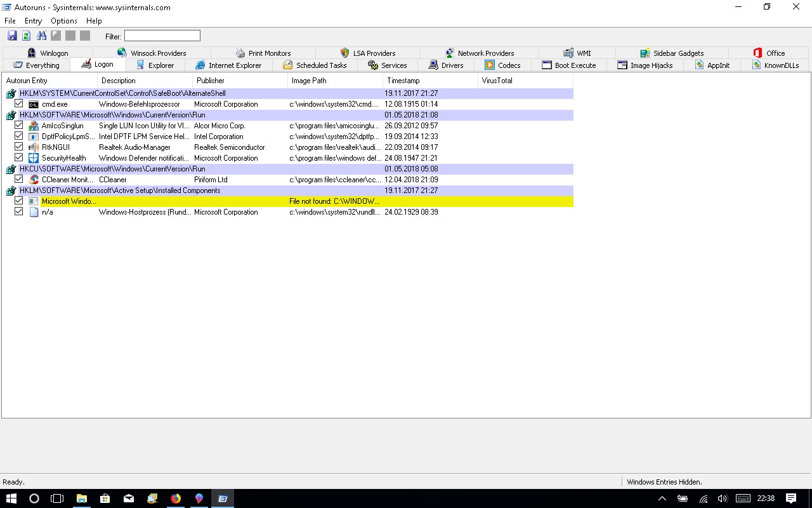Sort by Image Path column header
This screenshot has width=812, height=508.
click(x=335, y=81)
